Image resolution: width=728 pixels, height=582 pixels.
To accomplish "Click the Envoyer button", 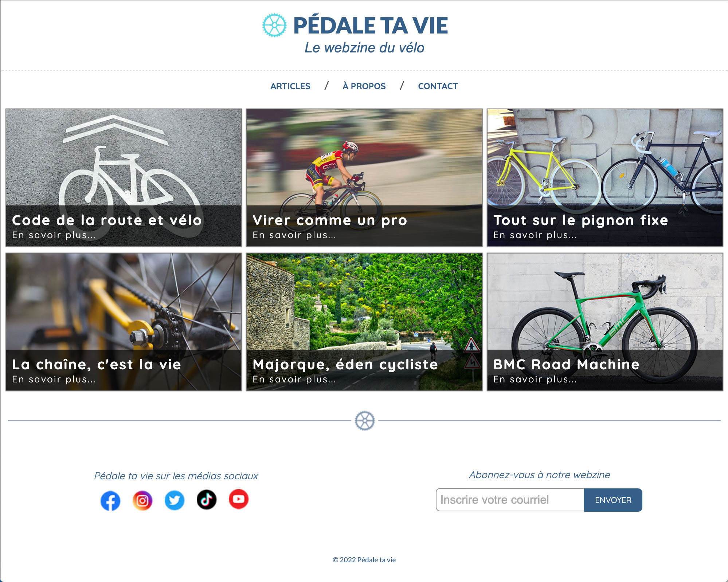I will 613,500.
